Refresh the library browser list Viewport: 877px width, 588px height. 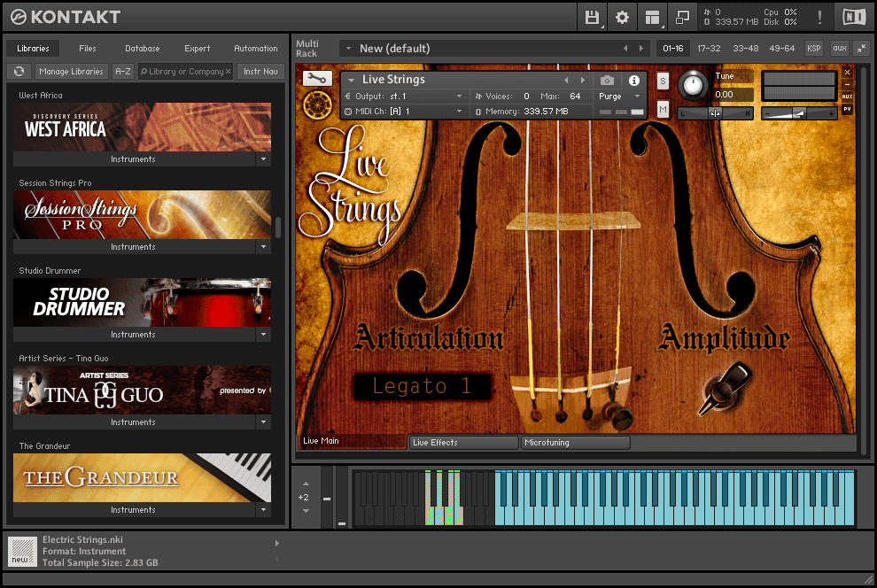pyautogui.click(x=19, y=72)
